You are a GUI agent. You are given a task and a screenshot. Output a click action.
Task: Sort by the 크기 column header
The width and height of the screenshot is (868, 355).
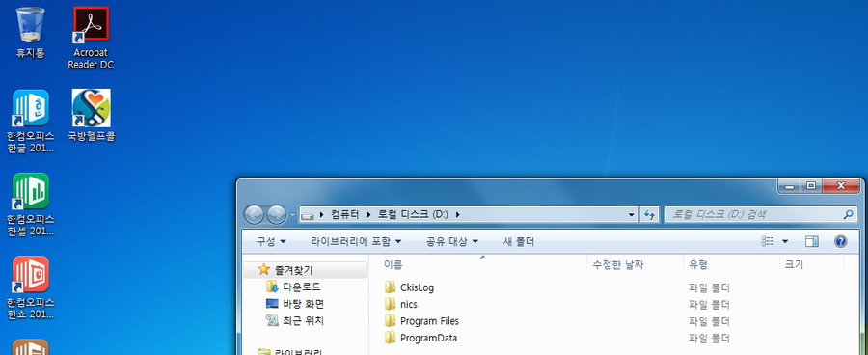[x=811, y=264]
